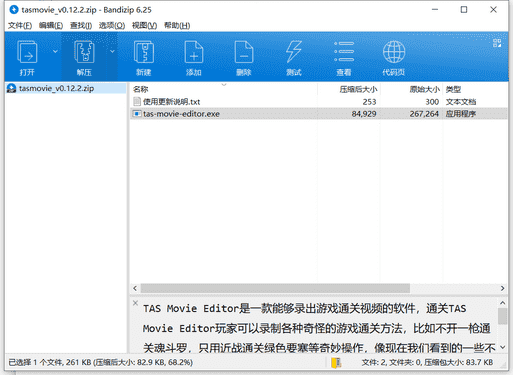Click the txt document file icon
The height and width of the screenshot is (375, 513).
[x=137, y=101]
